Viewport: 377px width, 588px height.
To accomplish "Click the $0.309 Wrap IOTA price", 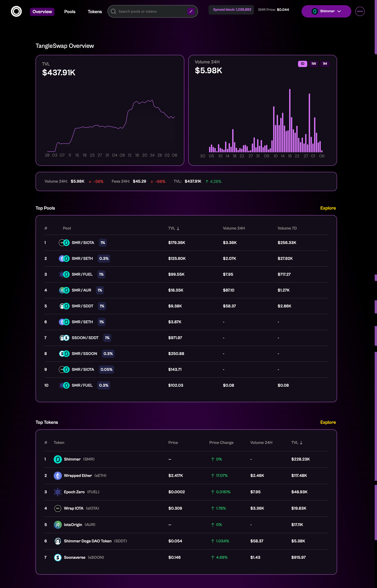I will click(x=175, y=508).
